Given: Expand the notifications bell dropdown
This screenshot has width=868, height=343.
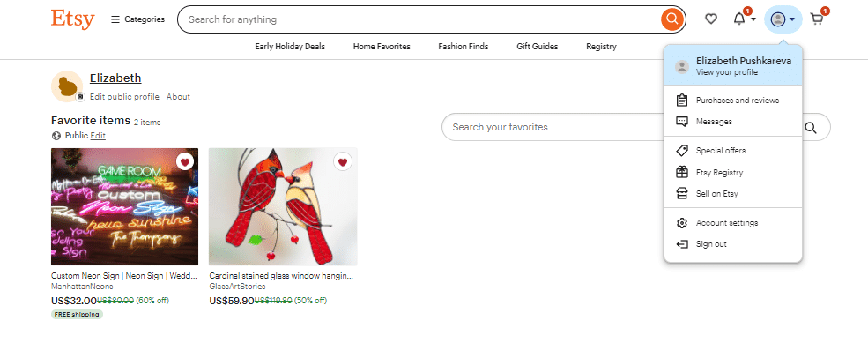Looking at the screenshot, I should pyautogui.click(x=745, y=19).
